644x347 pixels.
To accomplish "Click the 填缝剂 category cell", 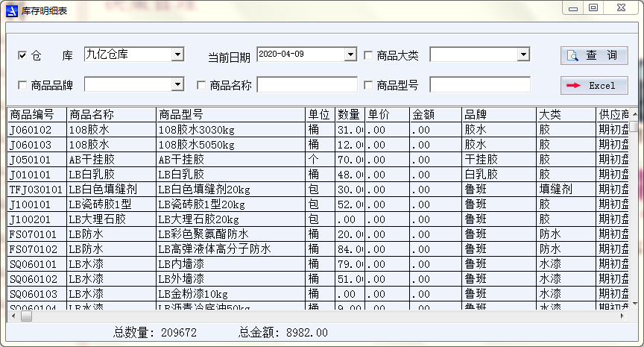I will coord(566,190).
